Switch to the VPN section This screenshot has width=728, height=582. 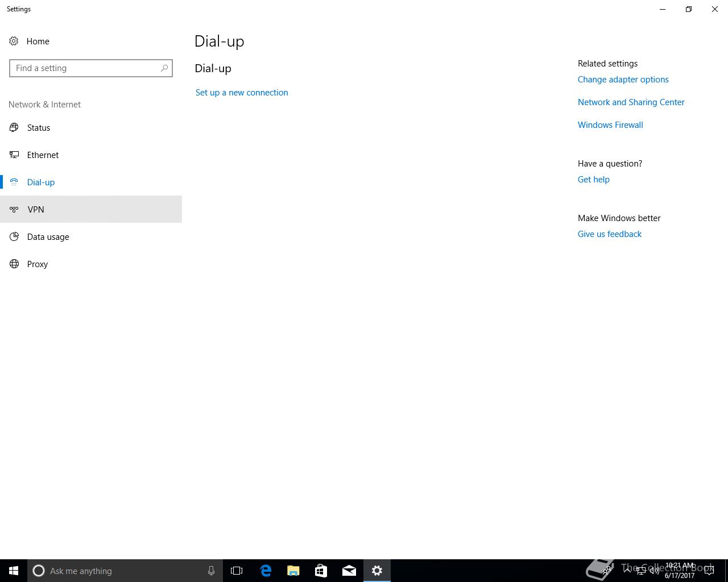click(91, 209)
